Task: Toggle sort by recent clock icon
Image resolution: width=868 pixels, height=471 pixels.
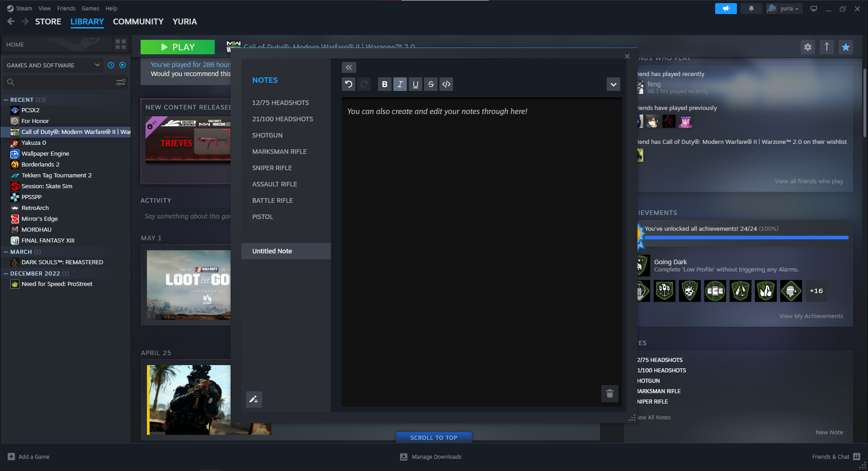Action: [111, 65]
